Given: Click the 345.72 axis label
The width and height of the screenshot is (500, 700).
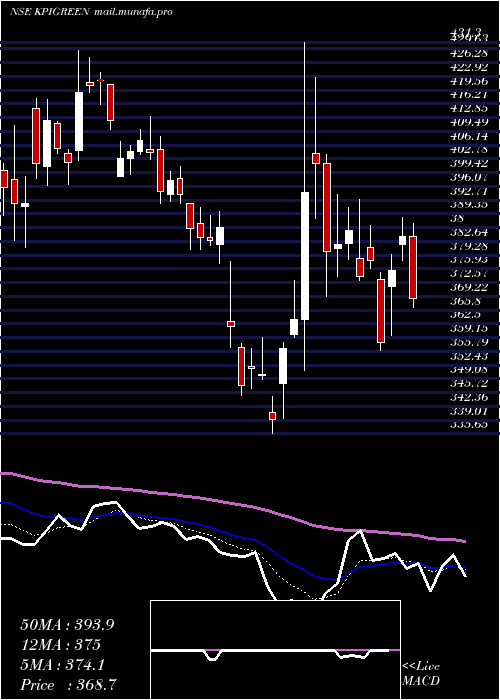Looking at the screenshot, I should tap(469, 383).
